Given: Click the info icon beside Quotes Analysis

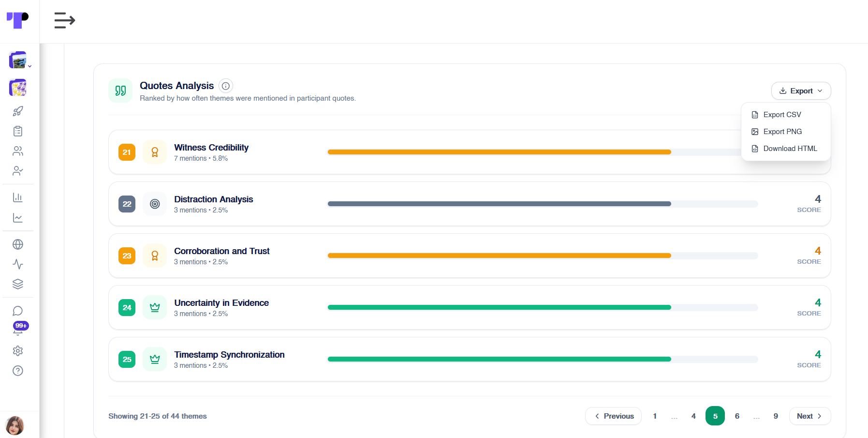Looking at the screenshot, I should pos(226,86).
